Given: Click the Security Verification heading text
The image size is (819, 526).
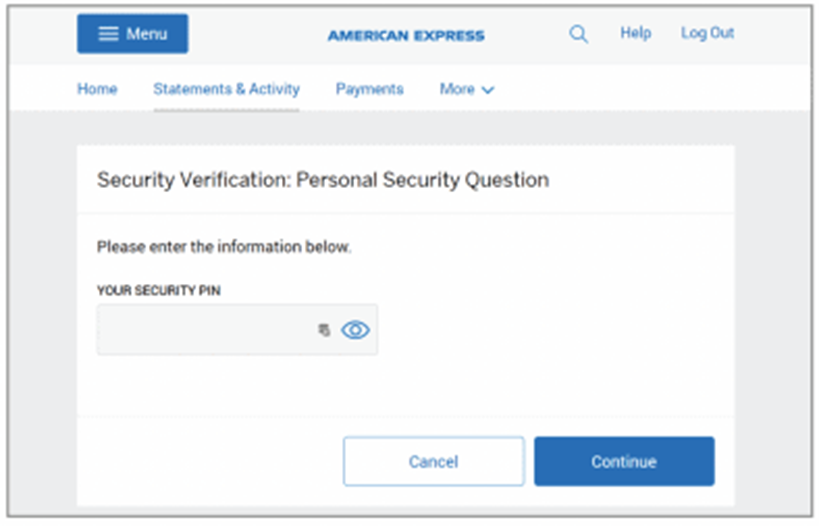Looking at the screenshot, I should pyautogui.click(x=323, y=180).
